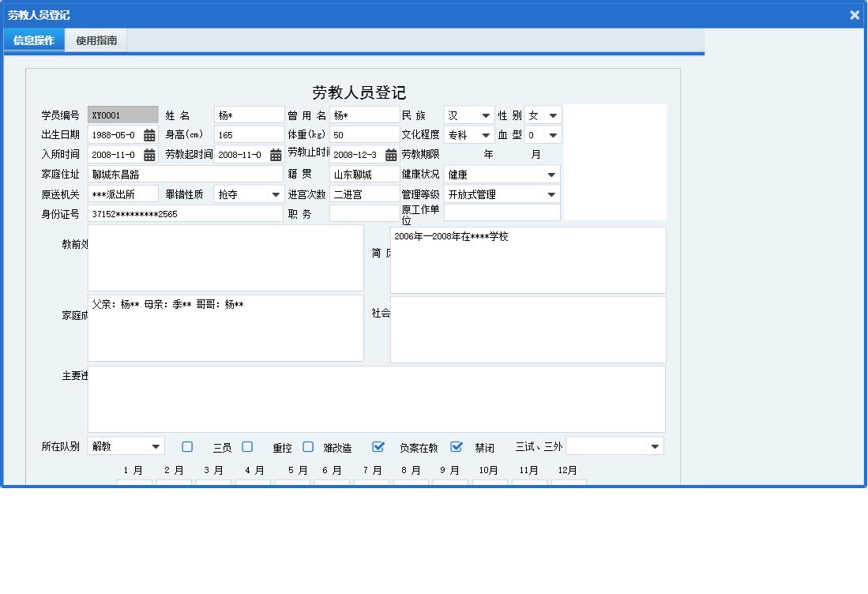Image resolution: width=868 pixels, height=594 pixels.
Task: Click the 劳教起时间 calendar icon
Action: pyautogui.click(x=276, y=155)
